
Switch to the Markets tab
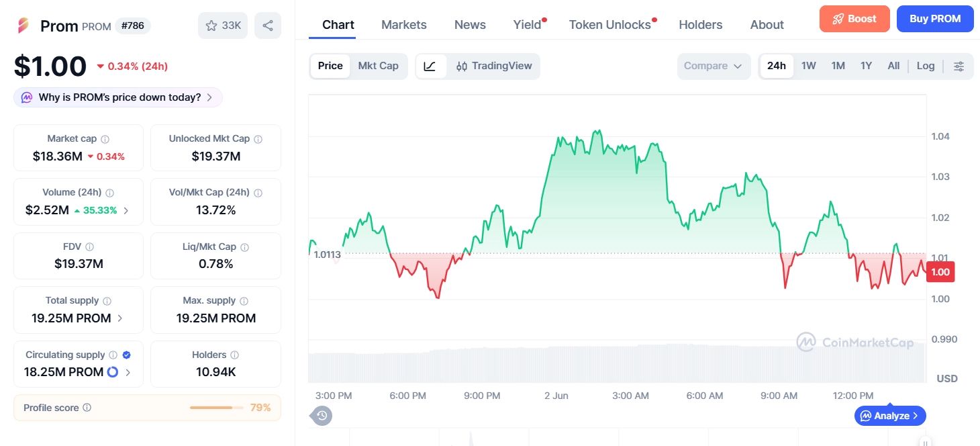[403, 25]
